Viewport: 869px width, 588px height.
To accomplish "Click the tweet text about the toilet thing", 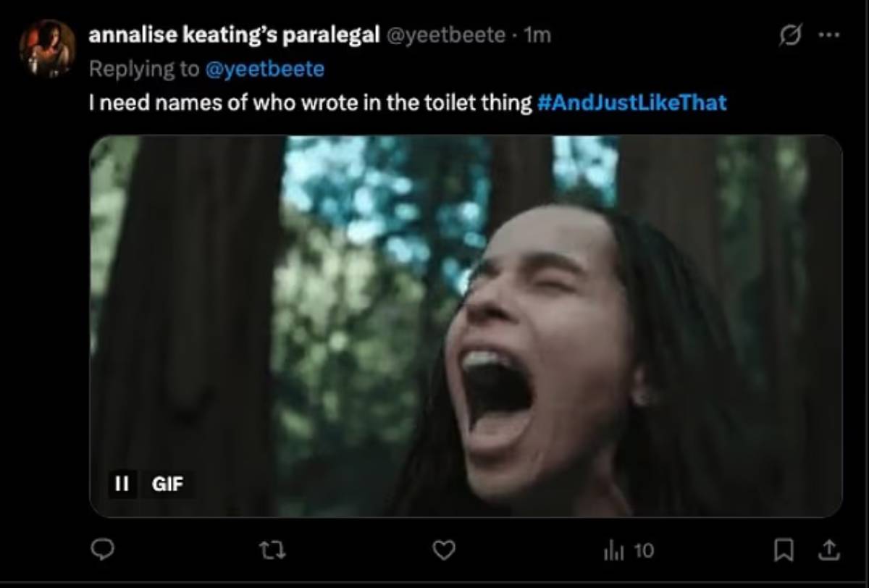I will [310, 103].
